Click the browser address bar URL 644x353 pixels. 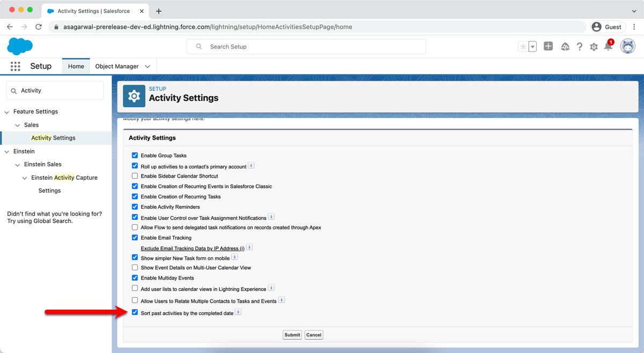[x=208, y=27]
